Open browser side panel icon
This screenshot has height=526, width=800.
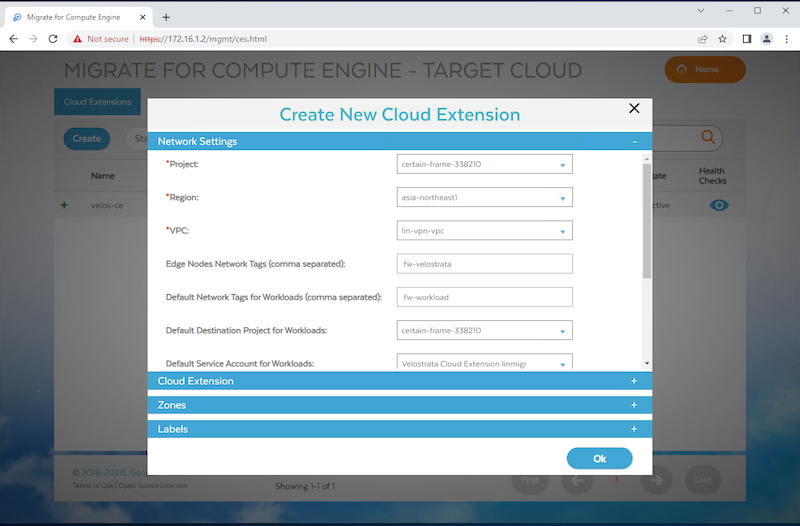(746, 39)
